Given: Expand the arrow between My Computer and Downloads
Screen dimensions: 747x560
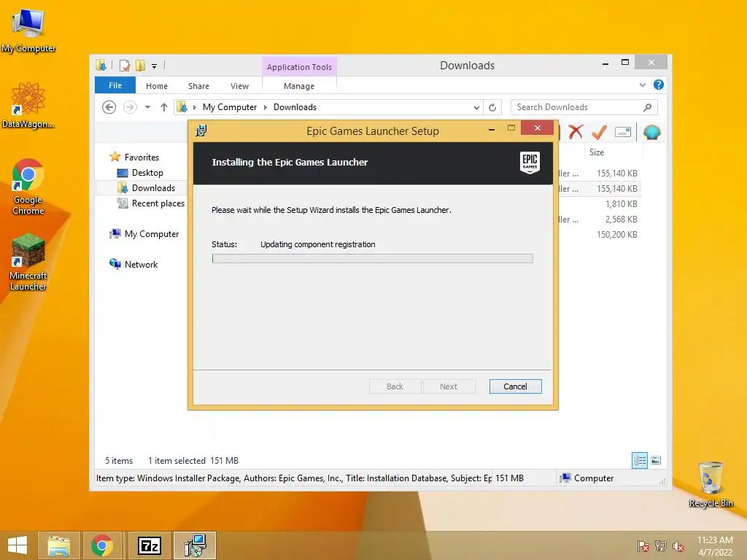Looking at the screenshot, I should point(266,107).
